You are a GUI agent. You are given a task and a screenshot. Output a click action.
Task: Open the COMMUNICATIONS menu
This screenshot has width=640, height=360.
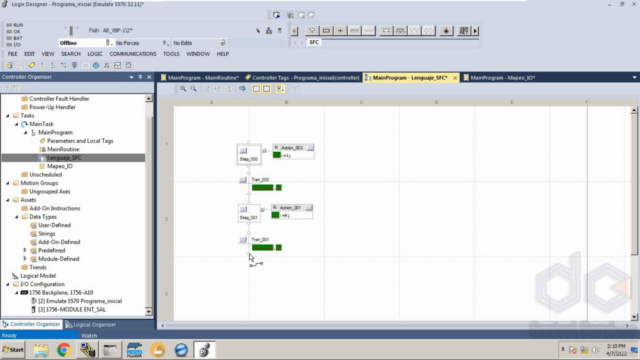[133, 54]
